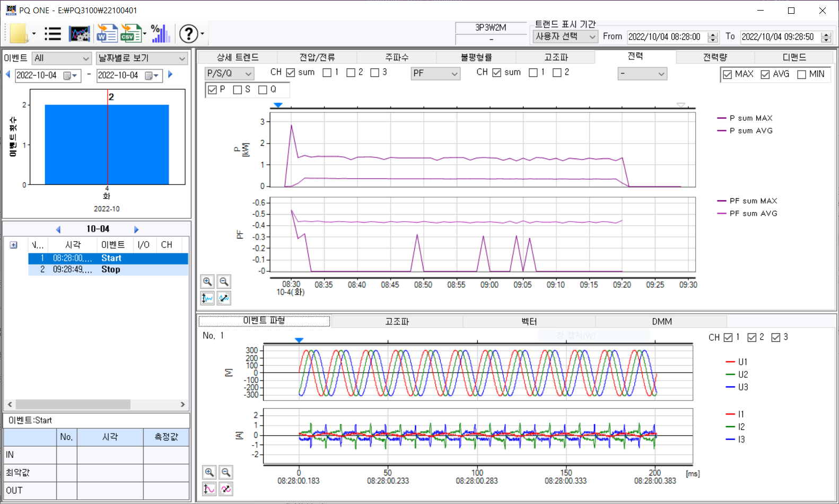Toggle P power checkbox

point(212,90)
